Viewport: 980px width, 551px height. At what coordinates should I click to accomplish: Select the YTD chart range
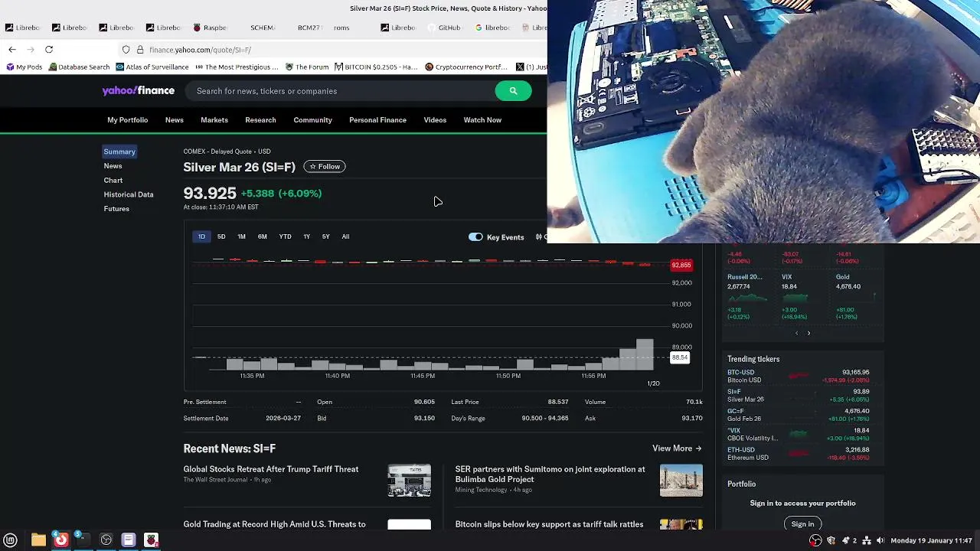(x=285, y=236)
